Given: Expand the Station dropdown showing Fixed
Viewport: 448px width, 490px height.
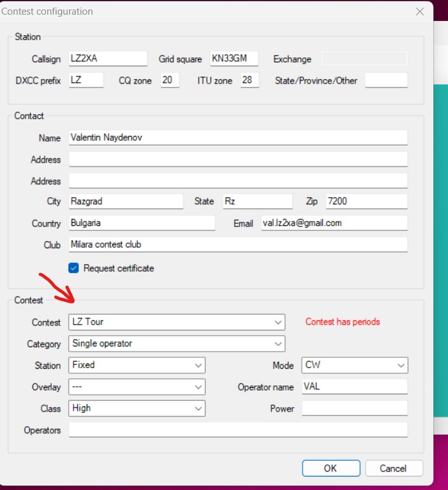Looking at the screenshot, I should pos(137,366).
